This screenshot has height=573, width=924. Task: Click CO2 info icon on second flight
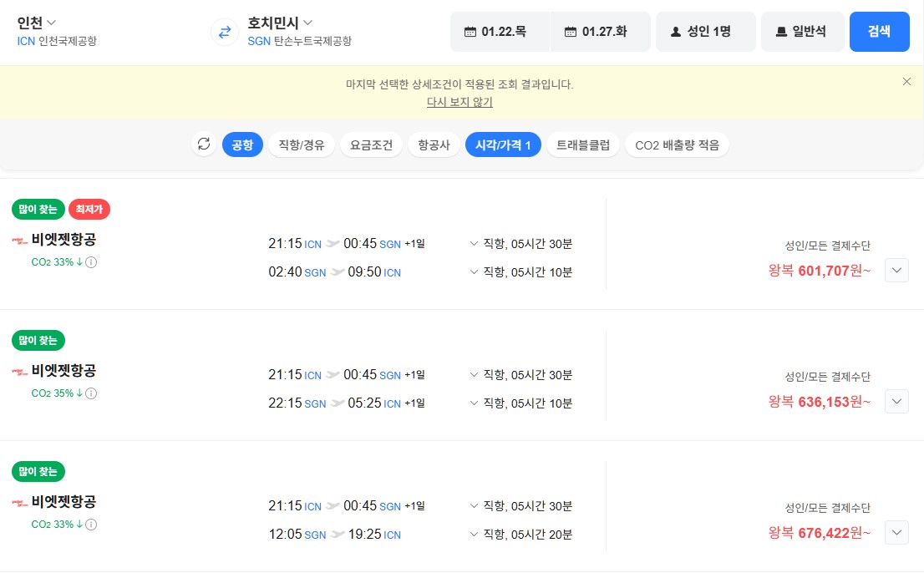coord(92,393)
